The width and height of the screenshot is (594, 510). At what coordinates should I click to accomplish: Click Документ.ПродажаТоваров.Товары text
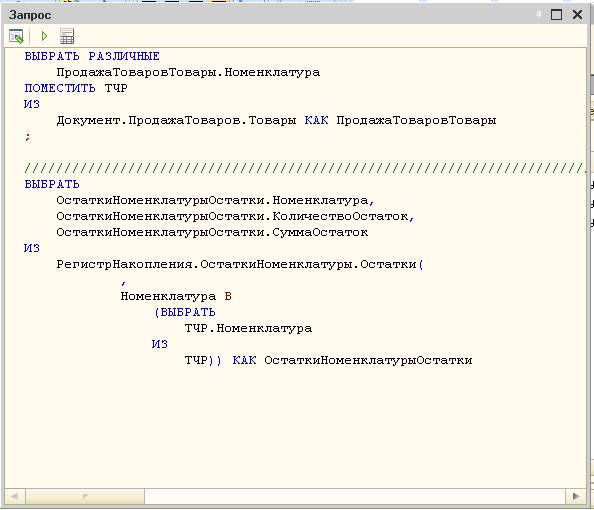[x=176, y=120]
